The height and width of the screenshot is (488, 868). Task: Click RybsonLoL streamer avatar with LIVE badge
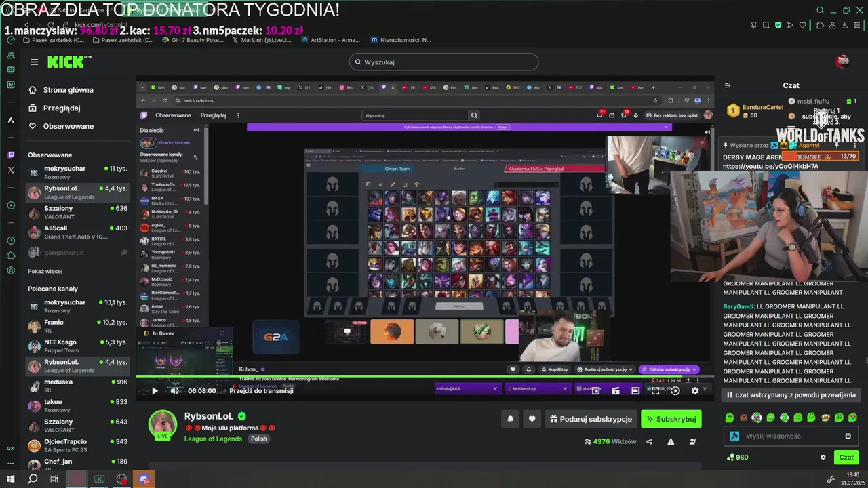click(x=163, y=424)
